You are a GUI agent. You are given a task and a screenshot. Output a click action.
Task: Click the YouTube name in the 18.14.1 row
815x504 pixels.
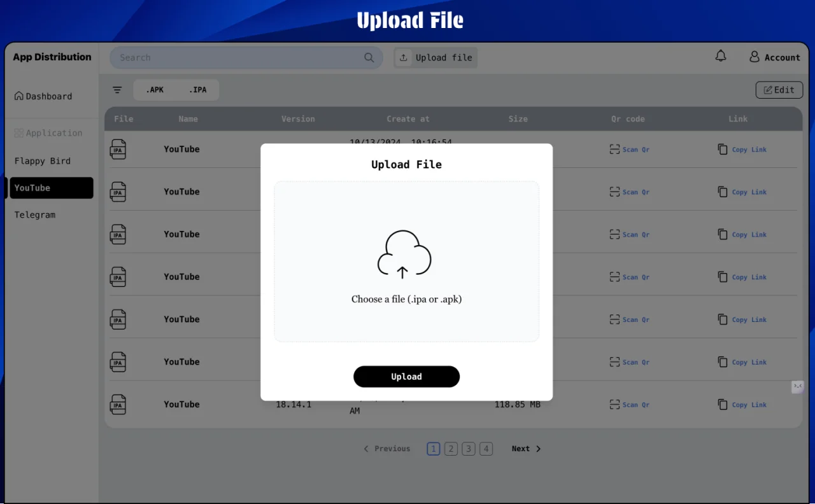tap(181, 404)
